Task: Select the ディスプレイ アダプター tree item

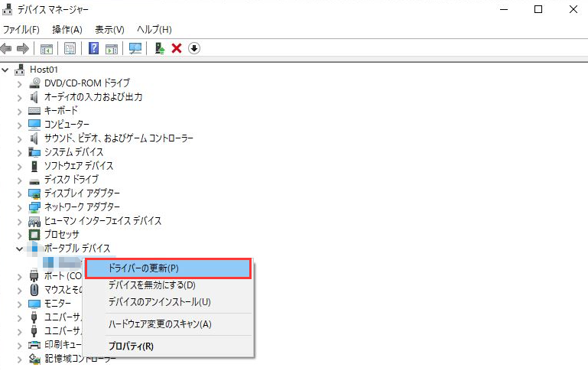Action: coord(82,194)
